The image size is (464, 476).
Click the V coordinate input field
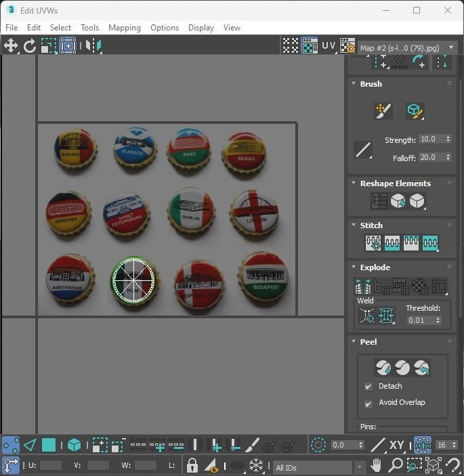98,465
